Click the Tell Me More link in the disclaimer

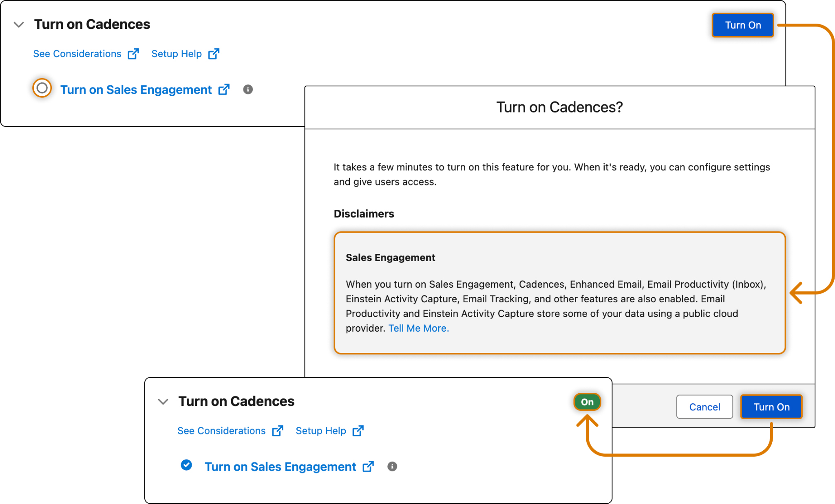(419, 328)
